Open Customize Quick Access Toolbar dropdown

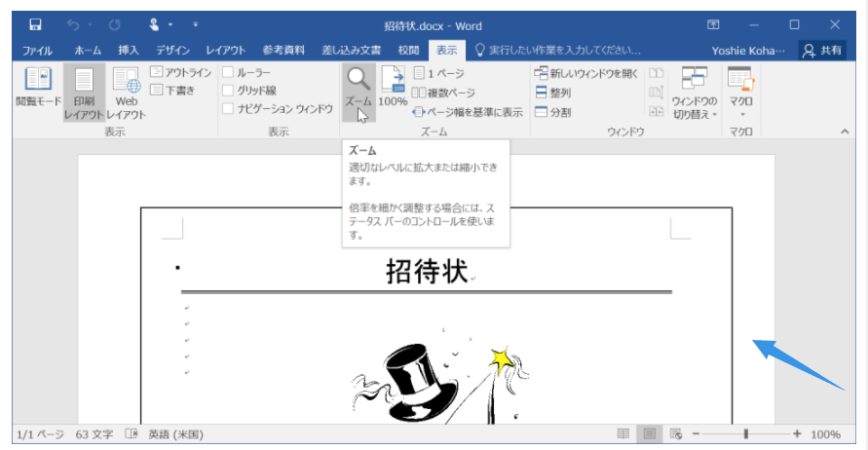click(196, 25)
